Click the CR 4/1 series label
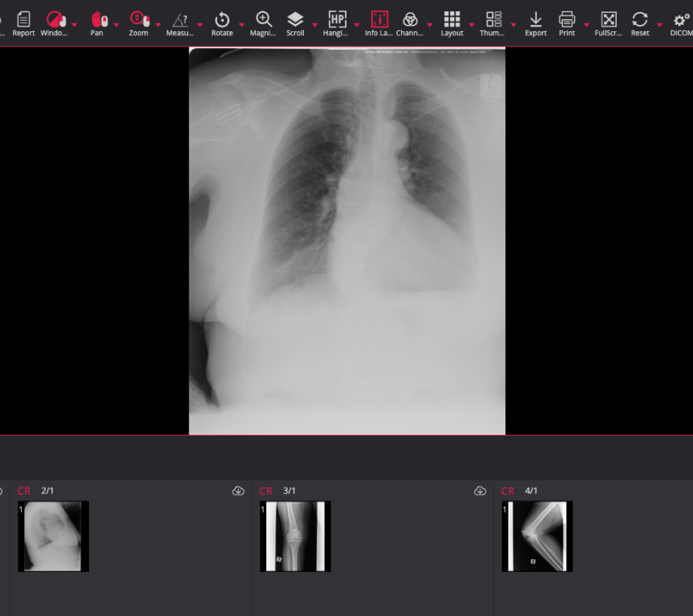The image size is (693, 616). click(519, 491)
